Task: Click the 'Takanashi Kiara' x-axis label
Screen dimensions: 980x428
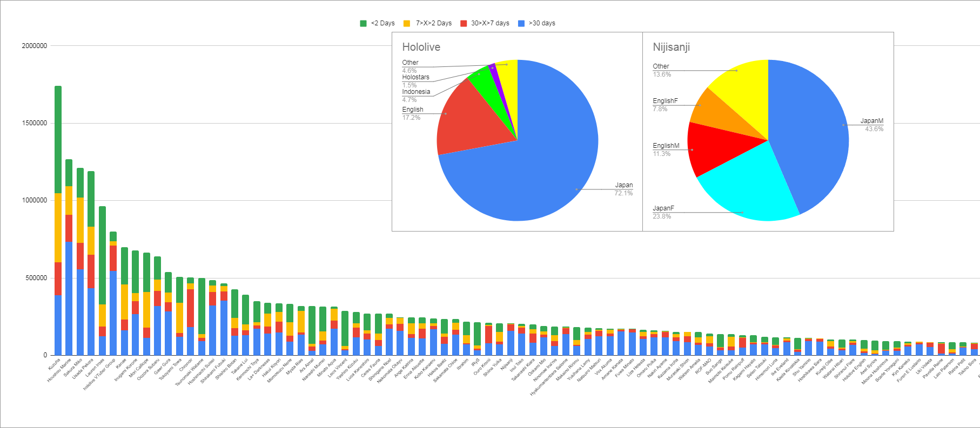Action: 522,370
